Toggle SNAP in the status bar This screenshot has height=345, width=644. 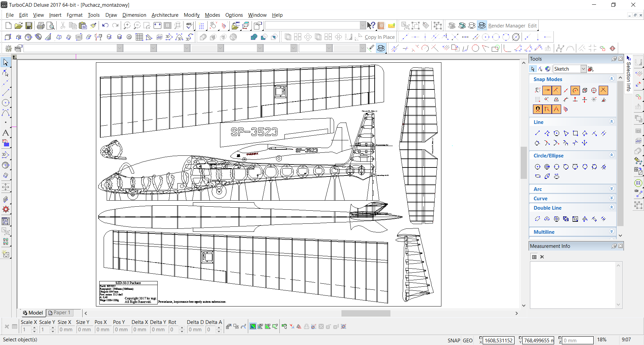click(x=453, y=340)
